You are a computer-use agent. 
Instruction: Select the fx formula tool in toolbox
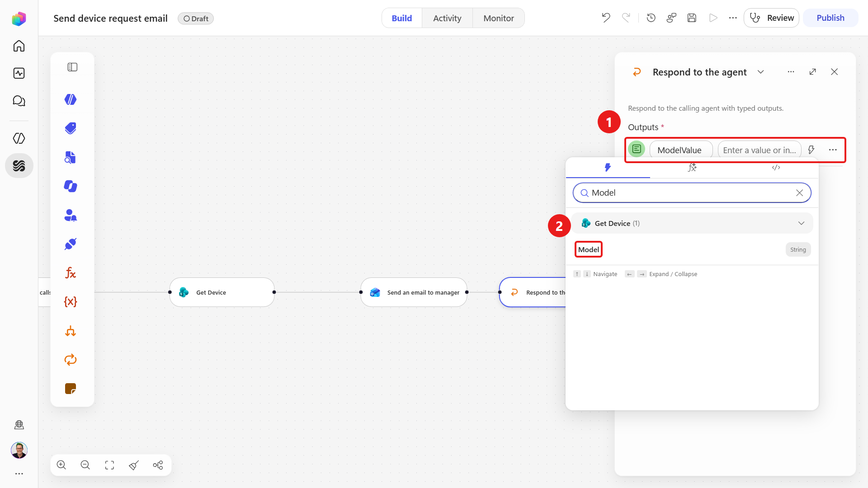point(71,273)
